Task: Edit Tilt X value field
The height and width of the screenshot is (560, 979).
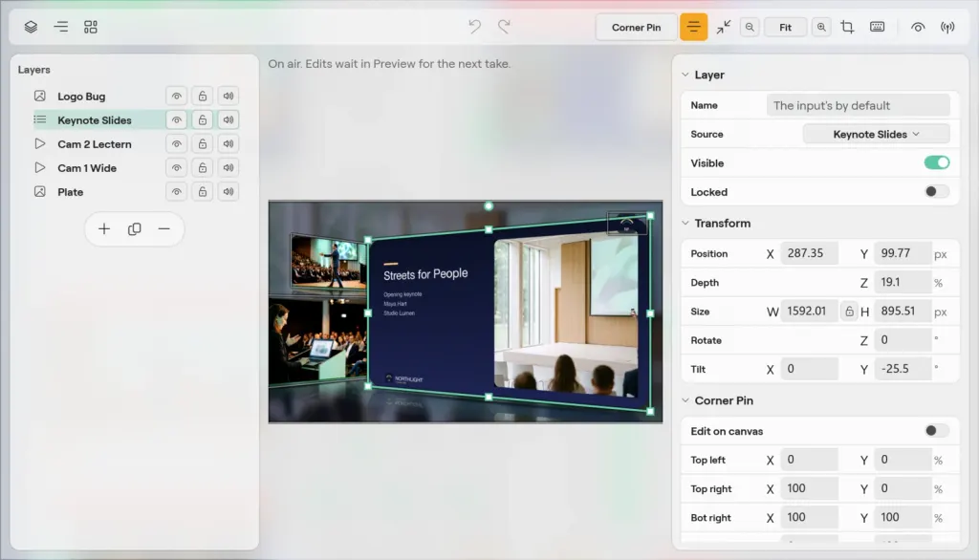Action: pyautogui.click(x=809, y=369)
